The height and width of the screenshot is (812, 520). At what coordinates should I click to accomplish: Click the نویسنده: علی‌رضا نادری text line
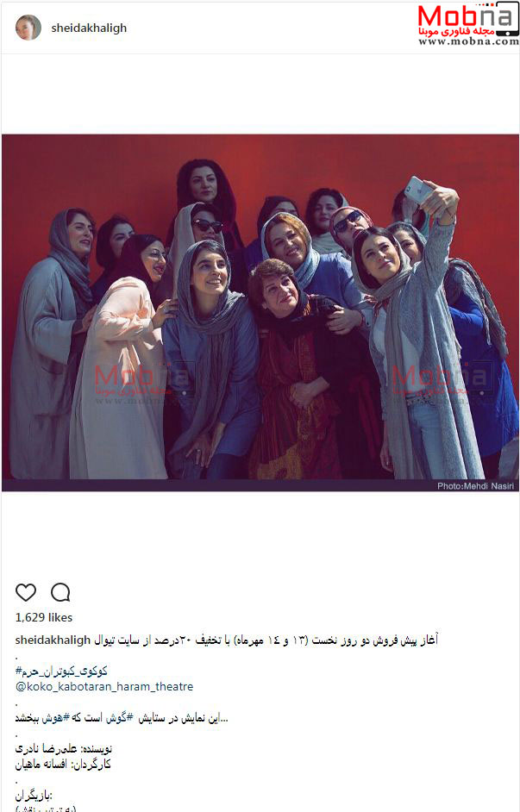tap(64, 749)
